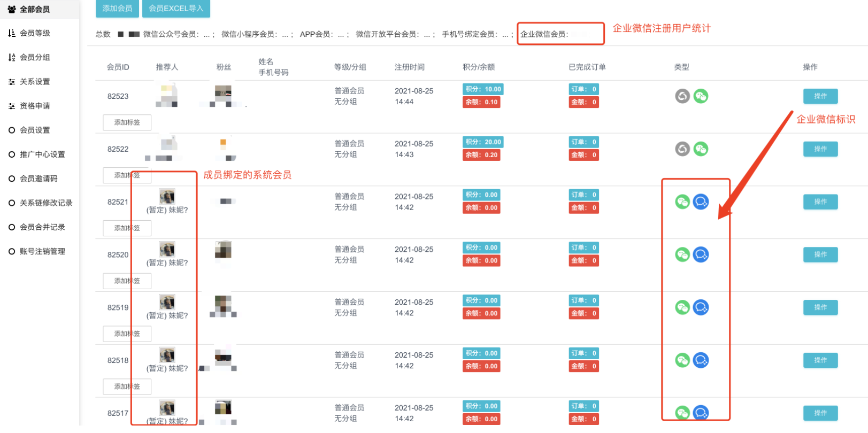The height and width of the screenshot is (433, 868).
Task: Click green WeChat icon for member 82520
Action: pos(682,254)
